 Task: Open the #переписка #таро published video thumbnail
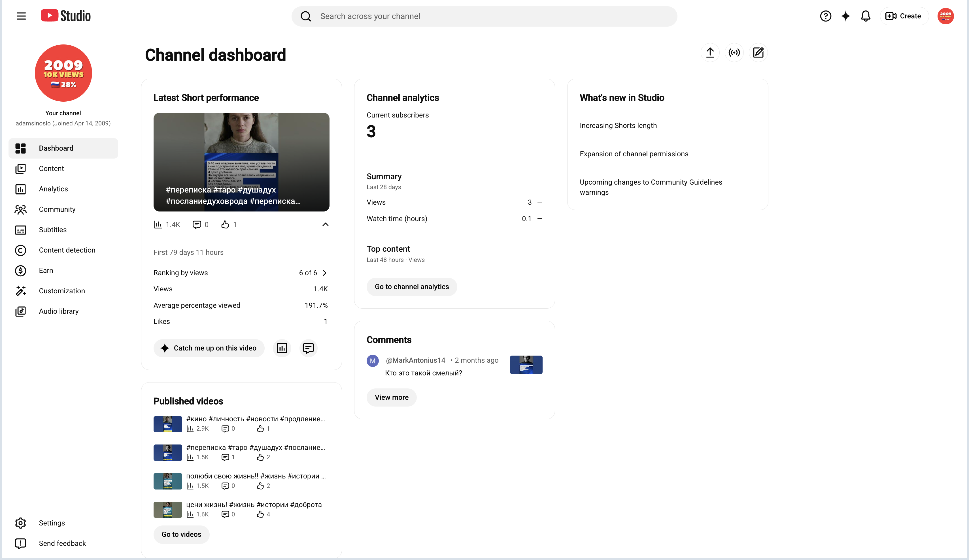point(168,453)
